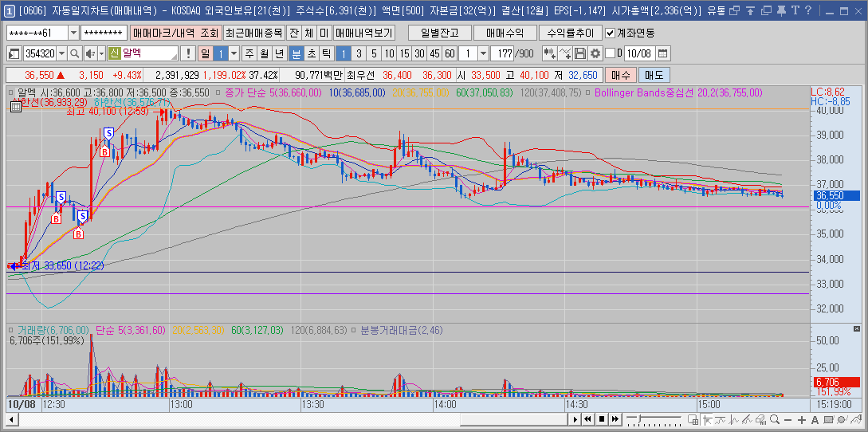Viewport: 868px width, 432px height.
Task: Open the chart settings gear icon
Action: point(595,53)
